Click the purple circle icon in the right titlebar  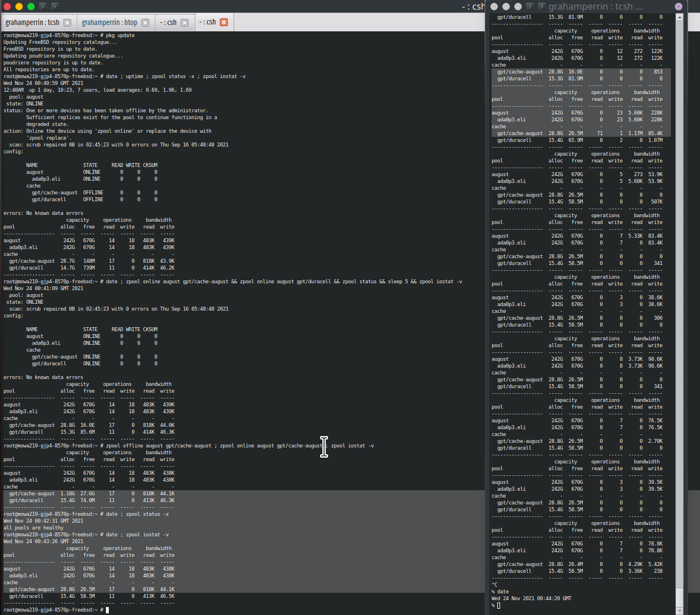point(678,6)
